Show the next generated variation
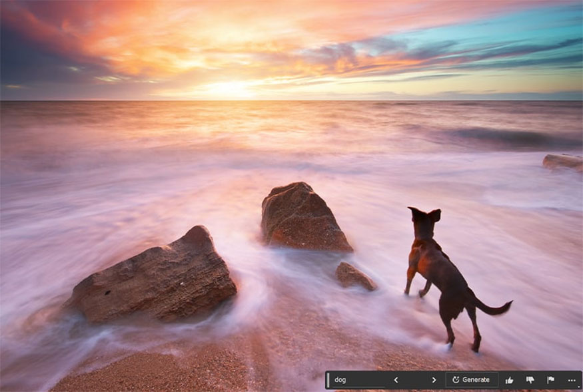 tap(434, 380)
